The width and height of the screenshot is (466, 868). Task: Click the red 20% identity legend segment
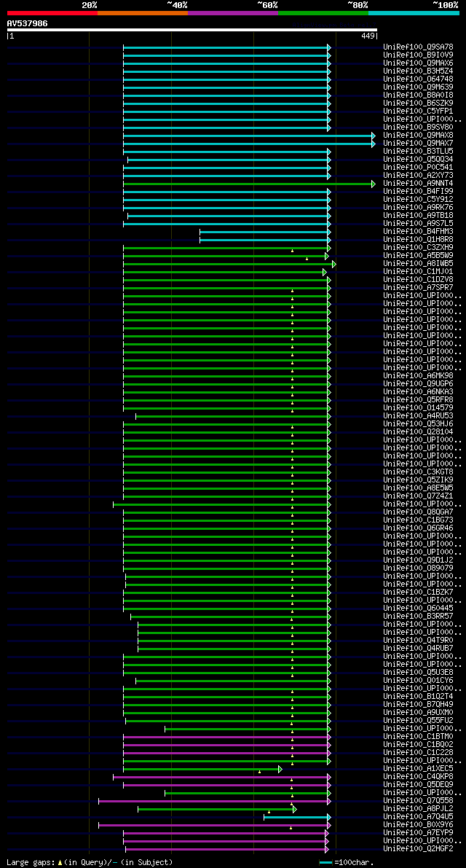coord(52,12)
